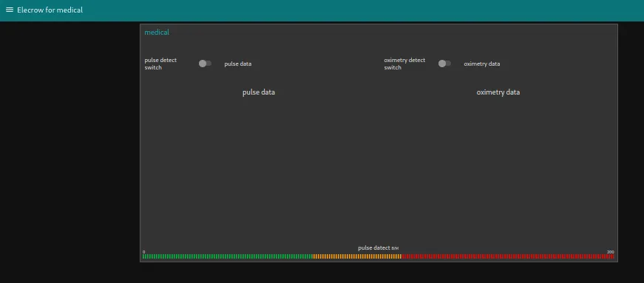This screenshot has width=644, height=283.
Task: Click the large 'oximetry data' chart heading
Action: [498, 92]
